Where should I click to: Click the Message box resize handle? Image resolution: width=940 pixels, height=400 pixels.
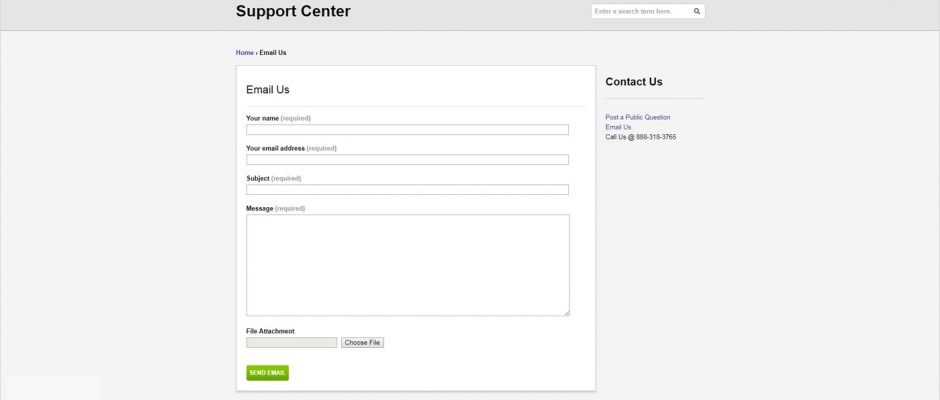click(x=567, y=313)
